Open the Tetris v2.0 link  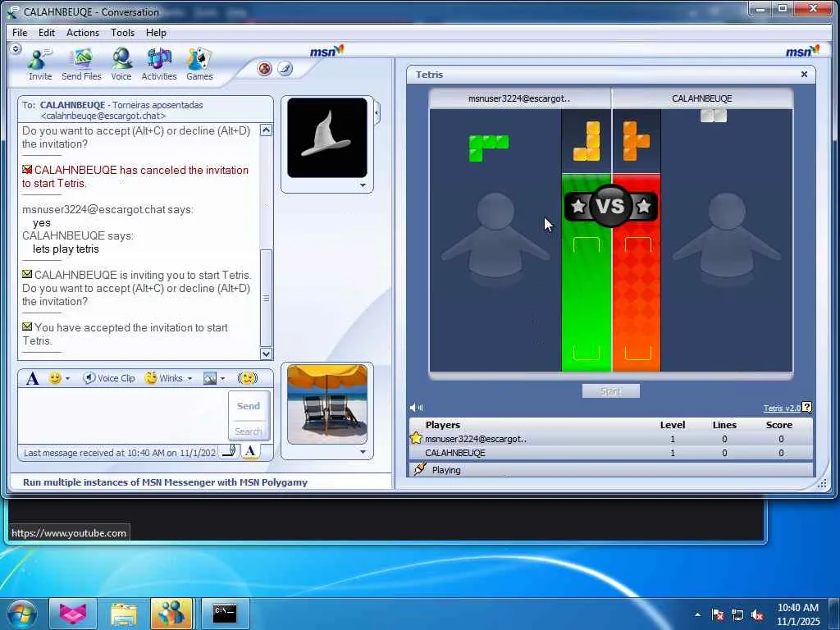782,409
